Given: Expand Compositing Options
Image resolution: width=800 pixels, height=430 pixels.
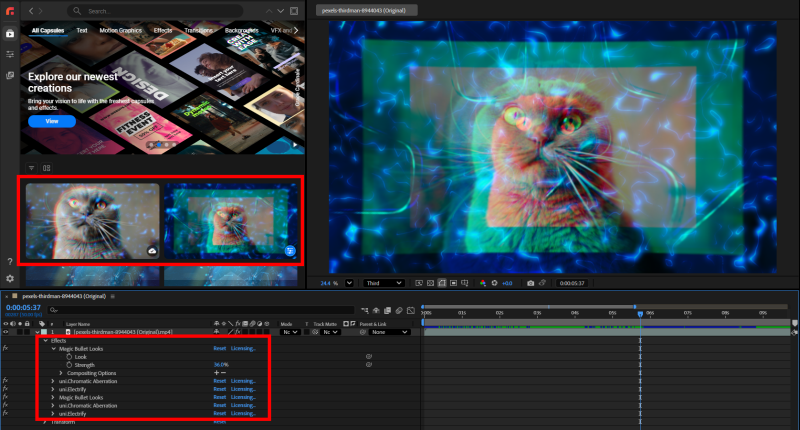Looking at the screenshot, I should pos(61,373).
